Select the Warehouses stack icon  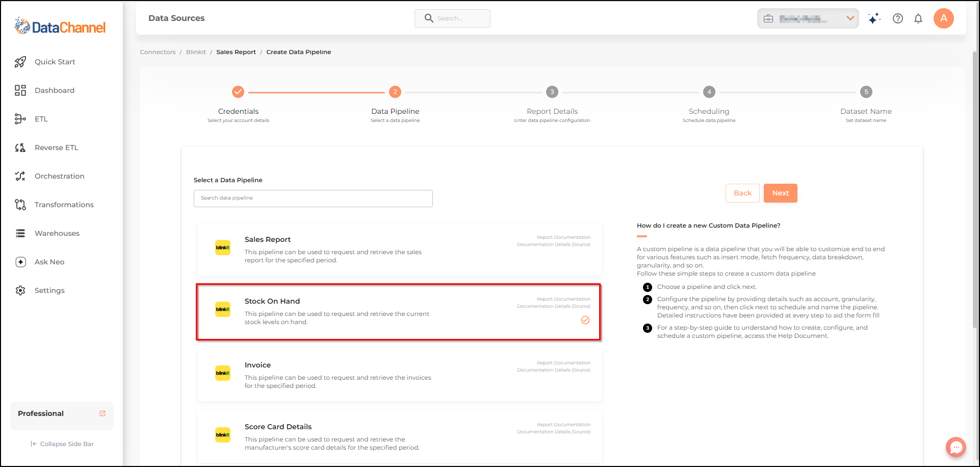[20, 233]
